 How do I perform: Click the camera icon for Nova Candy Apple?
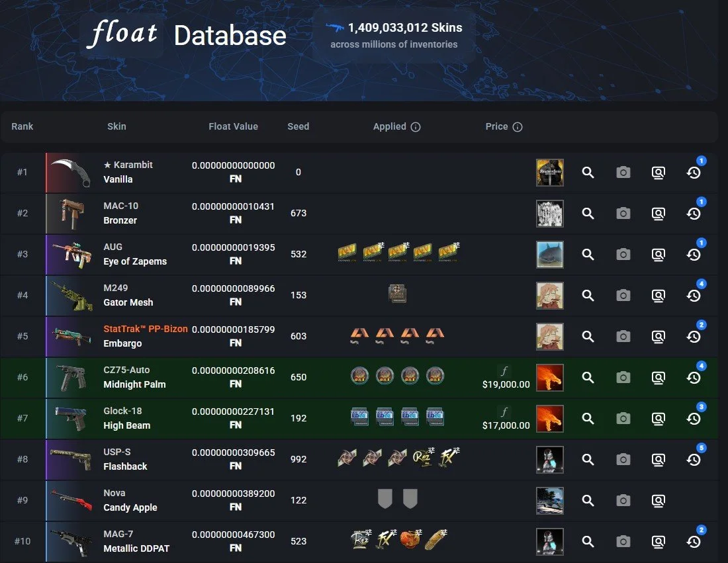point(623,500)
